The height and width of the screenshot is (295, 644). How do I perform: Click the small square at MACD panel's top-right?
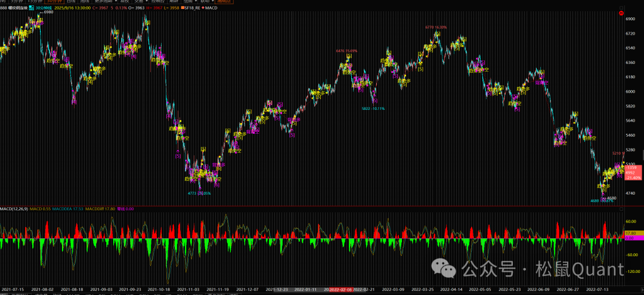point(621,208)
